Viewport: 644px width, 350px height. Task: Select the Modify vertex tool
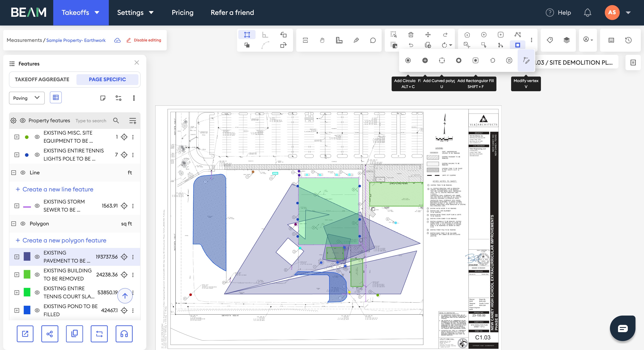(x=526, y=60)
